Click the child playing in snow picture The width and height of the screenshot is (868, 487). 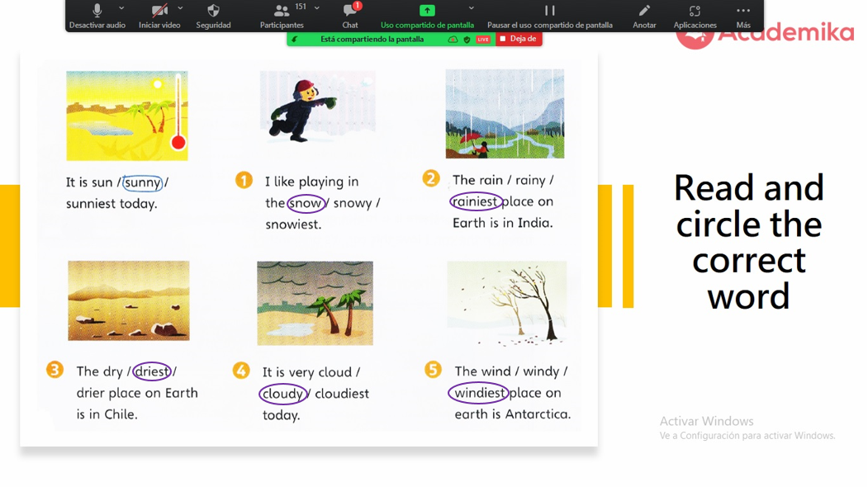318,106
